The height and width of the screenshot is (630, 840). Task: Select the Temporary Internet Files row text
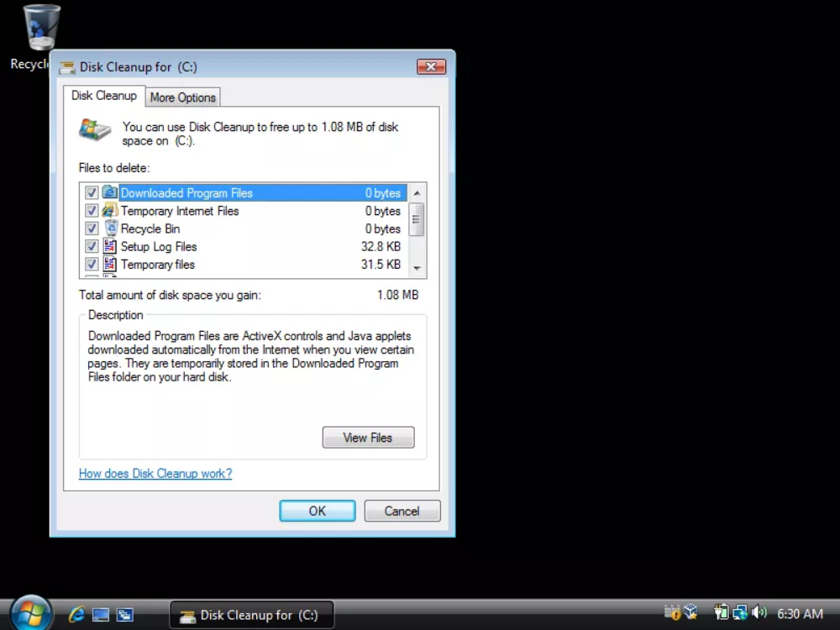click(180, 211)
